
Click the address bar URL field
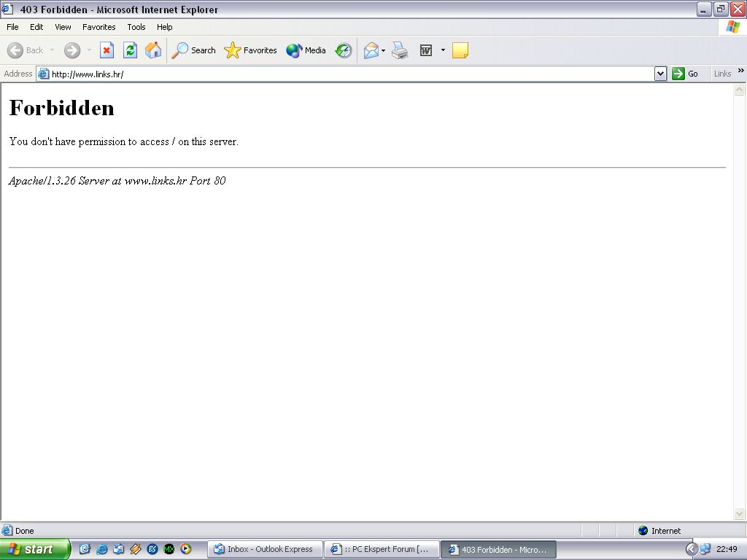tap(350, 74)
